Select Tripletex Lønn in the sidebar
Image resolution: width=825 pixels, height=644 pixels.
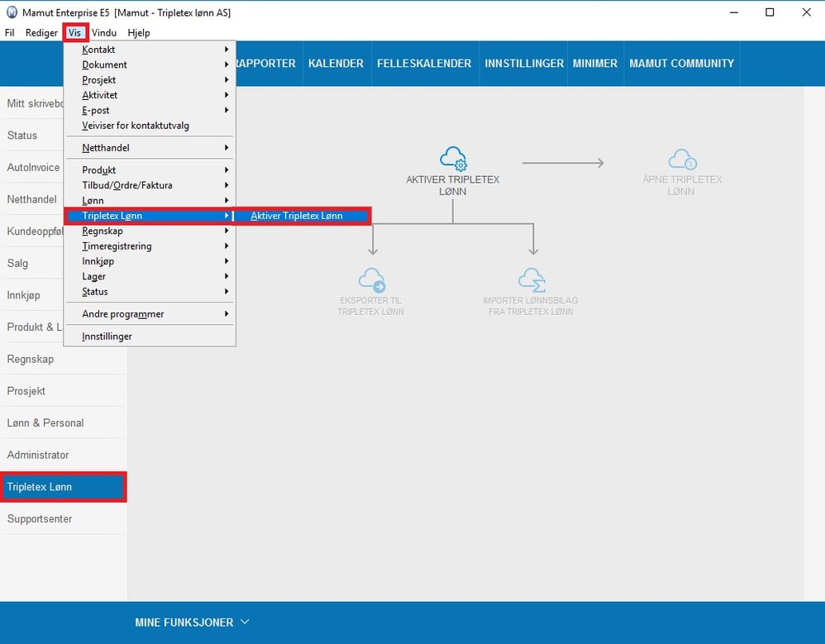[63, 487]
